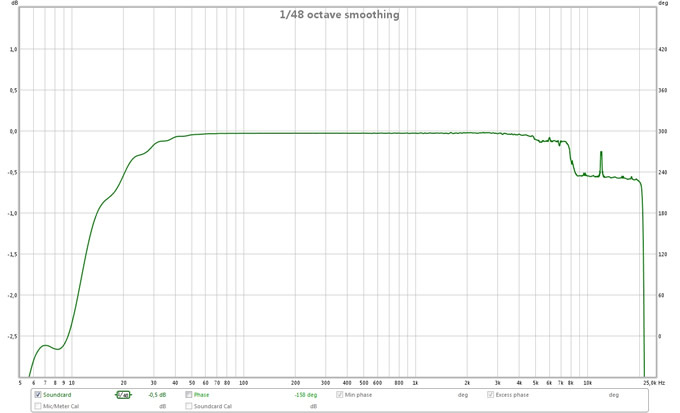Click the 1/48 octave smoothing title
The image size is (680, 413).
338,15
